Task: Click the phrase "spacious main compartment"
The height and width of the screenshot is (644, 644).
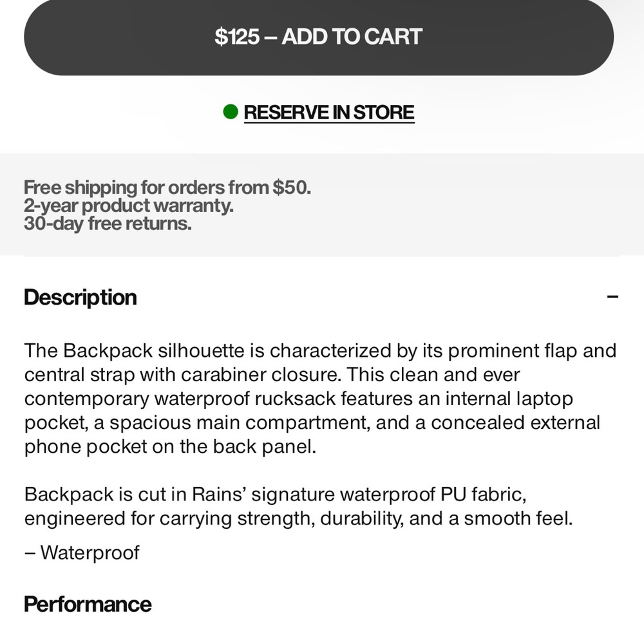Action: pos(240,422)
